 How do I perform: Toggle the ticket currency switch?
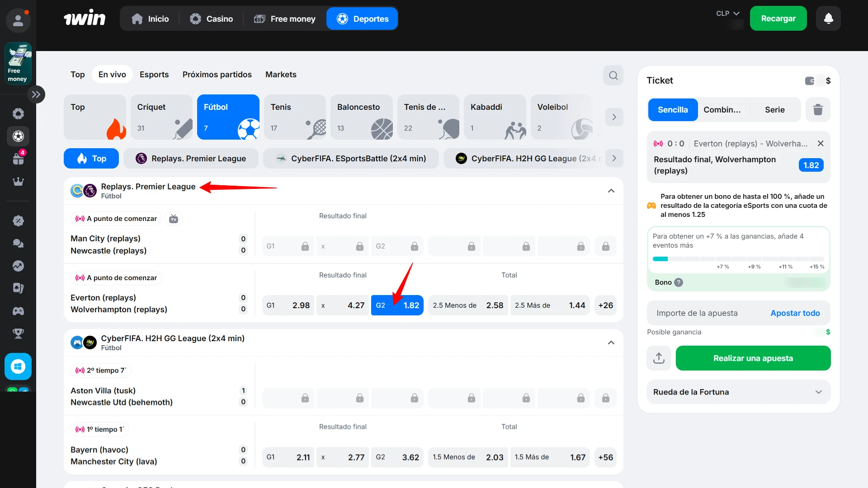point(810,81)
